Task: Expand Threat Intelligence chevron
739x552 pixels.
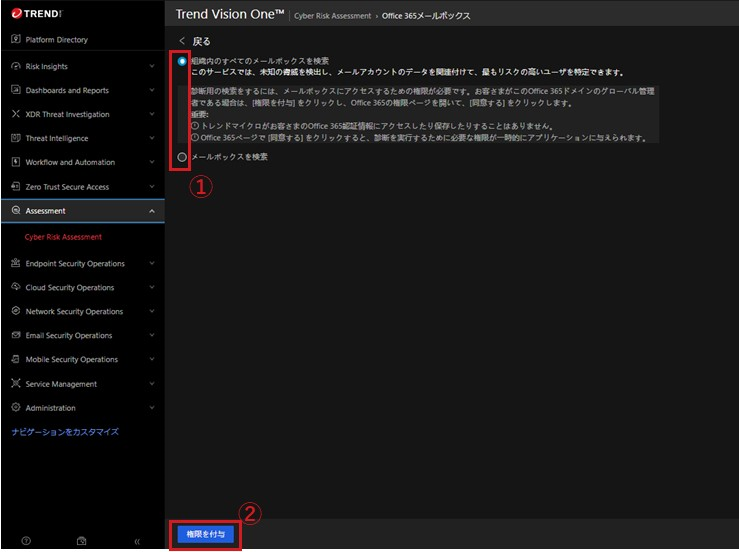Action: pos(152,138)
